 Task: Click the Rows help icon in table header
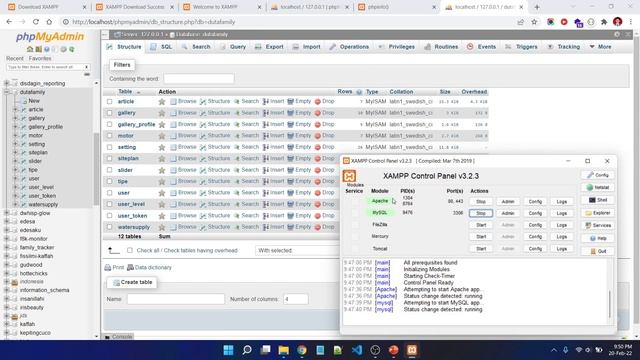click(x=359, y=92)
